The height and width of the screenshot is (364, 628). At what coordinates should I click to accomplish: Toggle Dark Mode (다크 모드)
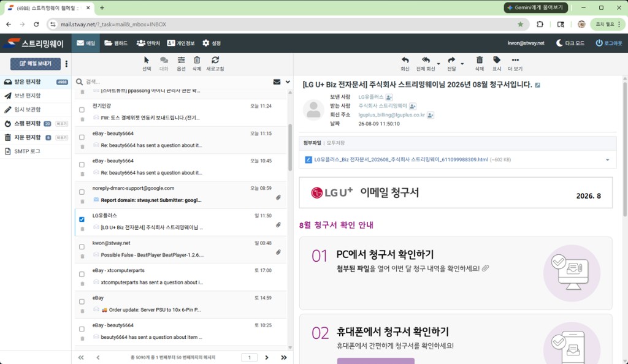click(570, 43)
